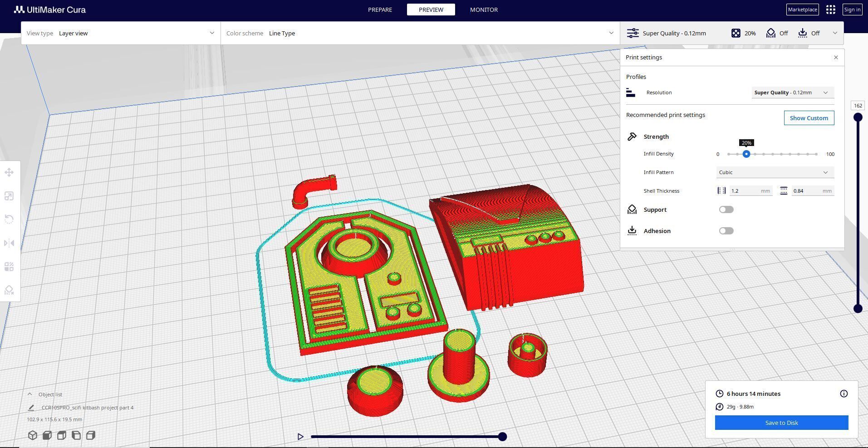Close the Print settings panel

click(x=836, y=57)
